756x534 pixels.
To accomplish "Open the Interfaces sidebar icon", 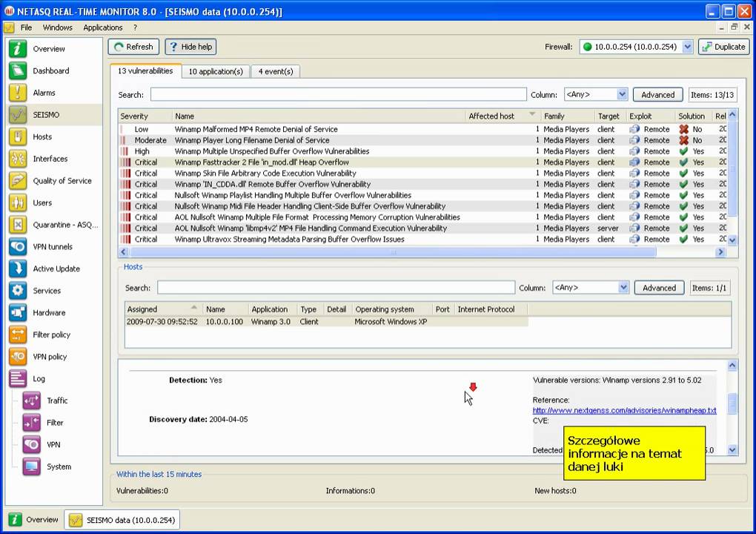I will [18, 159].
